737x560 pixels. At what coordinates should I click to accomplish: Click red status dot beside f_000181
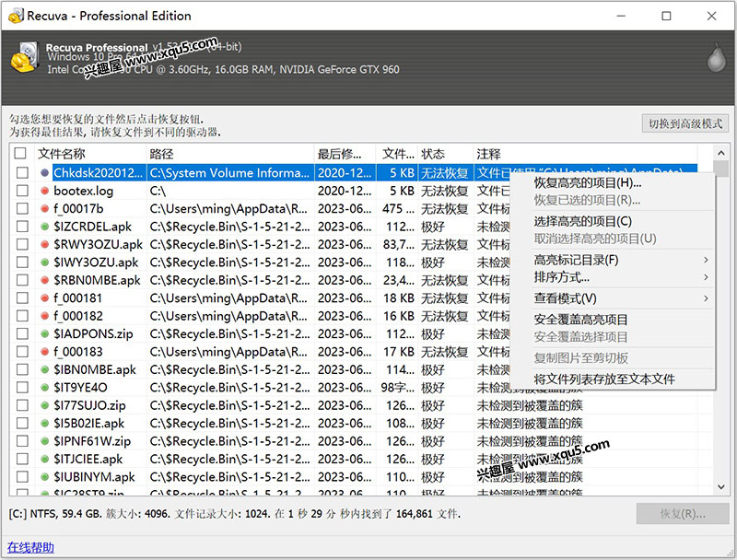[44, 297]
